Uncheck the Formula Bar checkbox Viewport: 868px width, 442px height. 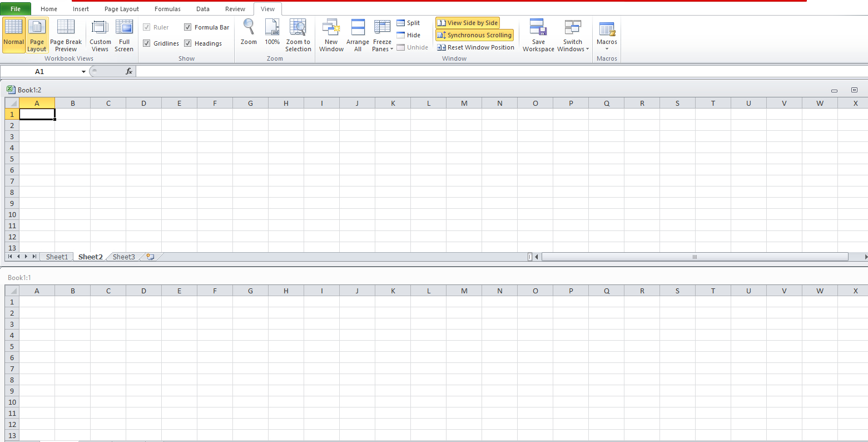point(188,27)
